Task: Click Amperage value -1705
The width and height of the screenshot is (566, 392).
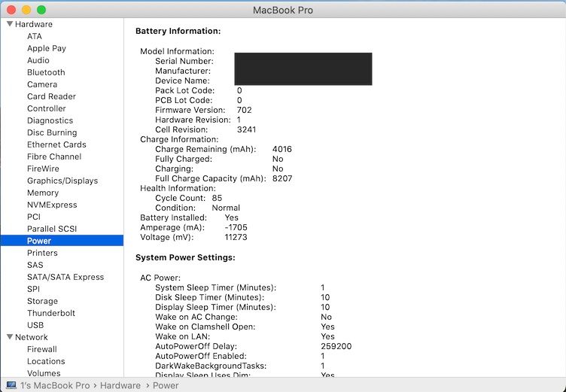Action: tap(236, 227)
